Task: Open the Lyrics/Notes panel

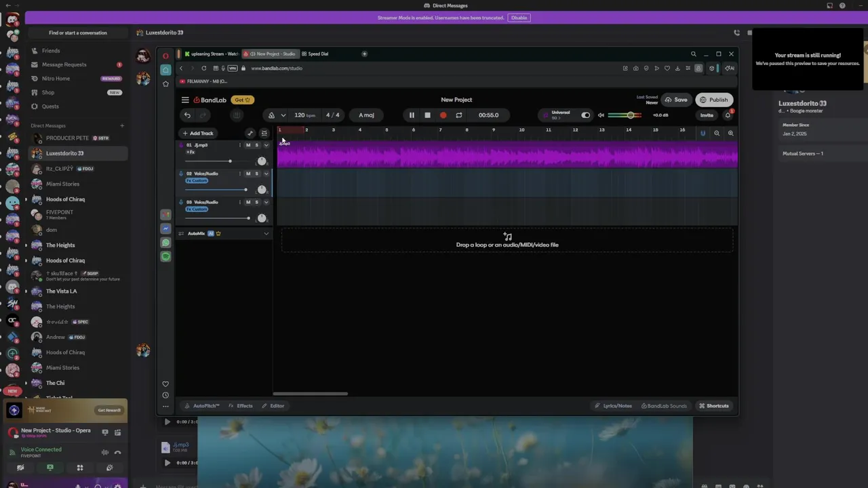Action: point(614,406)
